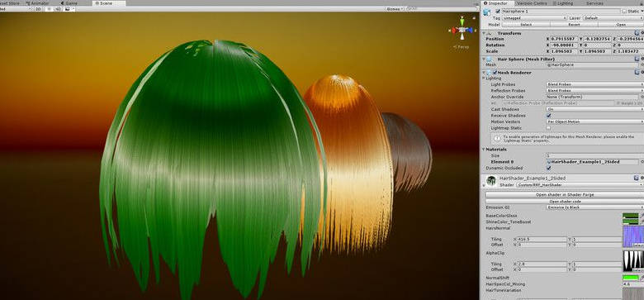Screen dimensions: 644x300
Task: Click the BaseColorGloss color swatch
Action: 631,216
